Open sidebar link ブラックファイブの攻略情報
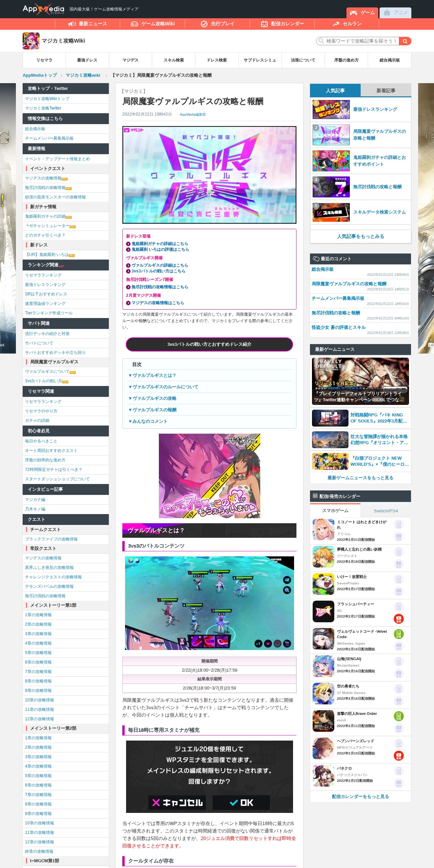The height and width of the screenshot is (868, 434). click(x=51, y=539)
